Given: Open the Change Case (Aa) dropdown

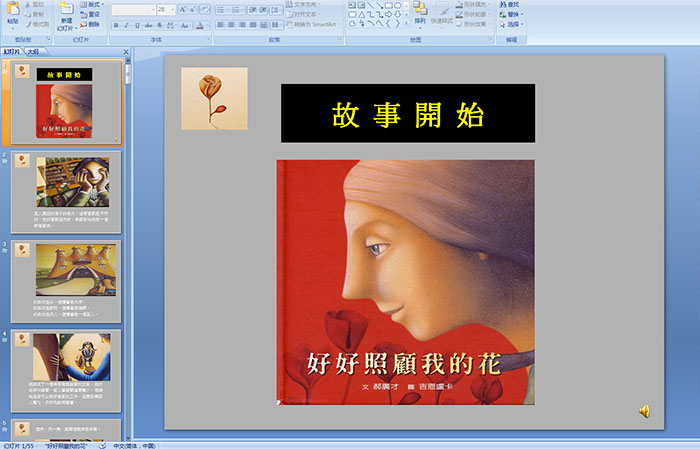Looking at the screenshot, I should pyautogui.click(x=185, y=25).
